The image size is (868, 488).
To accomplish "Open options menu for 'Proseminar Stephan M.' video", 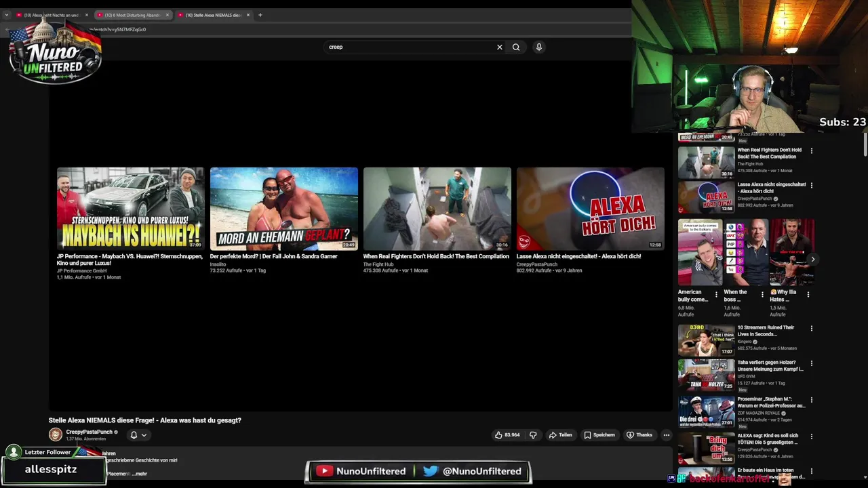I will [x=812, y=400].
